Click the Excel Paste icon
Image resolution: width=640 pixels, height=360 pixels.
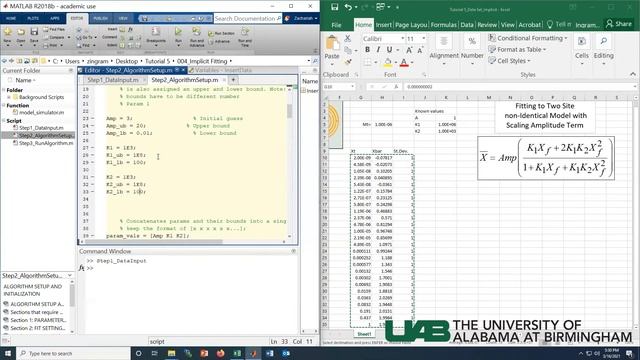pos(332,44)
